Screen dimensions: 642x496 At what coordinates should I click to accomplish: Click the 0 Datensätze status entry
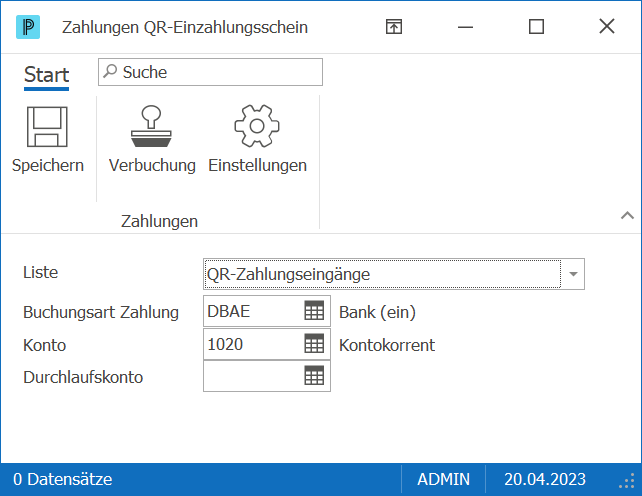coord(63,479)
